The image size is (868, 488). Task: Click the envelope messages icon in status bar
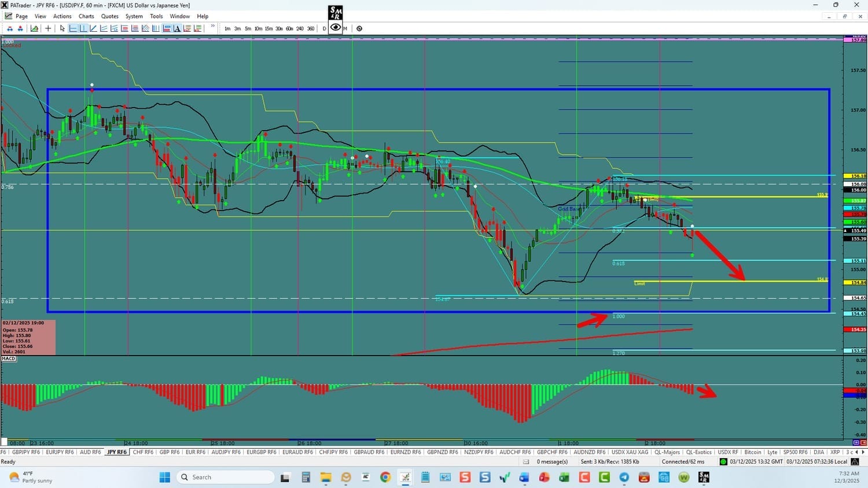(526, 461)
